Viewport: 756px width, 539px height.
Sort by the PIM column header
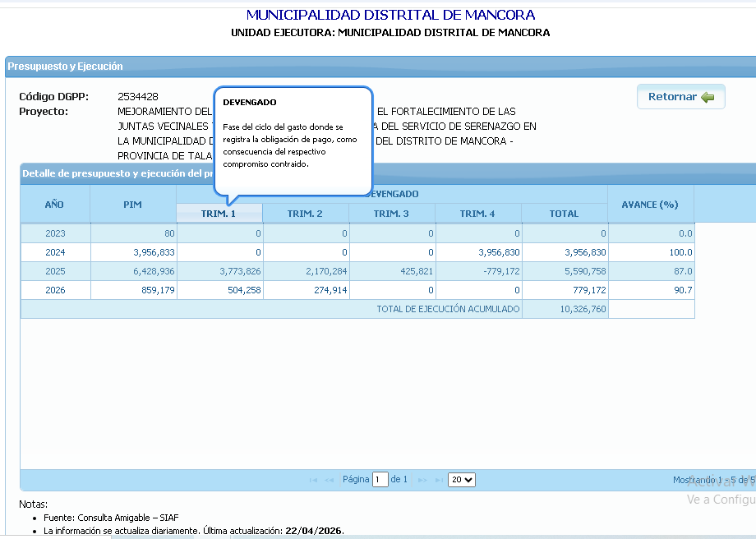(133, 204)
